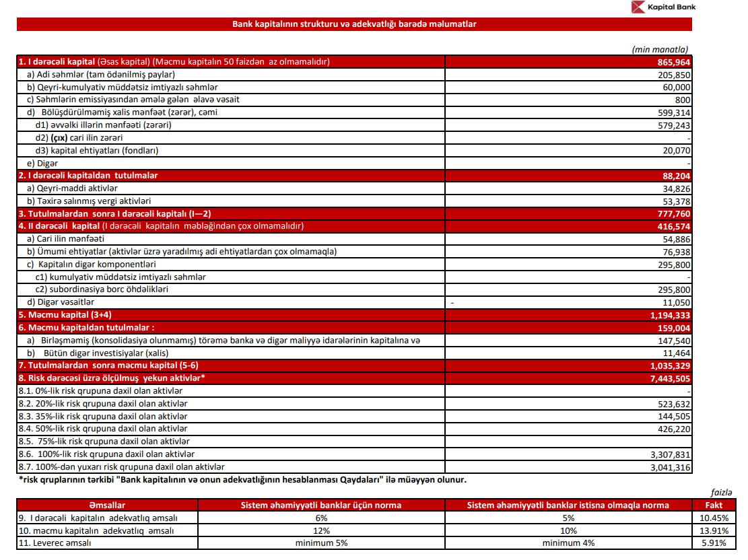Viewport: 748px width, 560px height.
Task: Select the subordinasiya borc öhdəlikləri row
Action: pyautogui.click(x=102, y=289)
